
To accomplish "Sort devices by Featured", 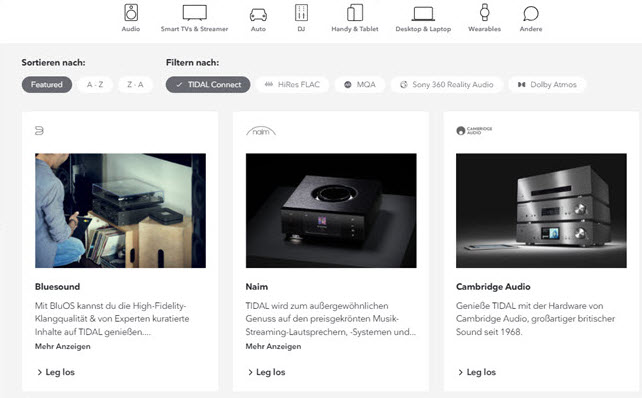I will (x=47, y=85).
